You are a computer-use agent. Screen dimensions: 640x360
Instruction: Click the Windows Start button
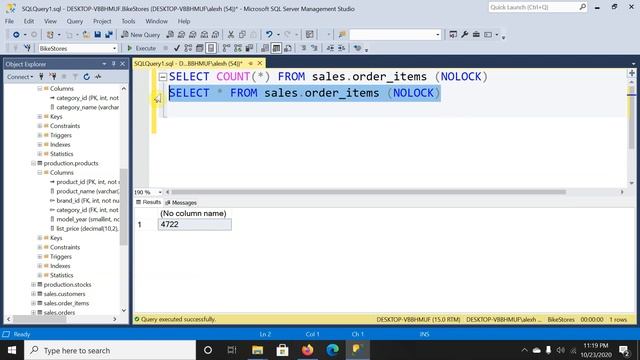[12, 350]
